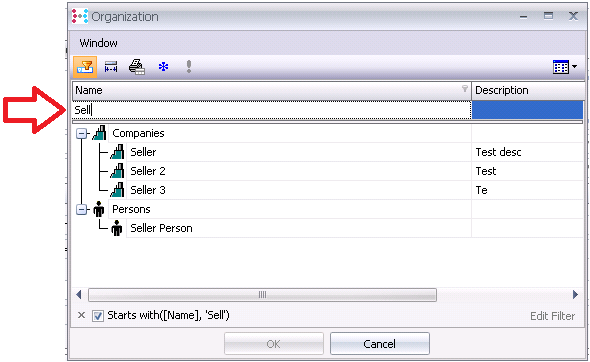The height and width of the screenshot is (362, 590).
Task: Click the grey exclamation mark icon
Action: (x=189, y=67)
